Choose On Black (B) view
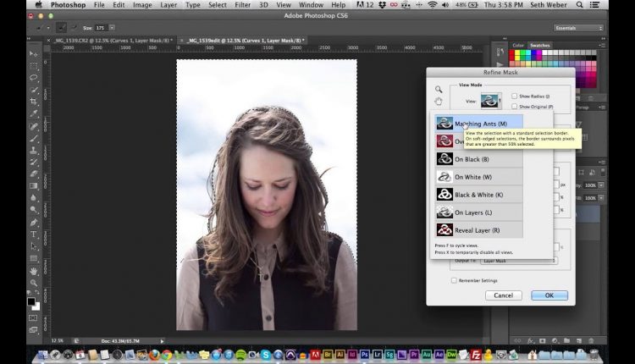This screenshot has width=635, height=364. 479,159
